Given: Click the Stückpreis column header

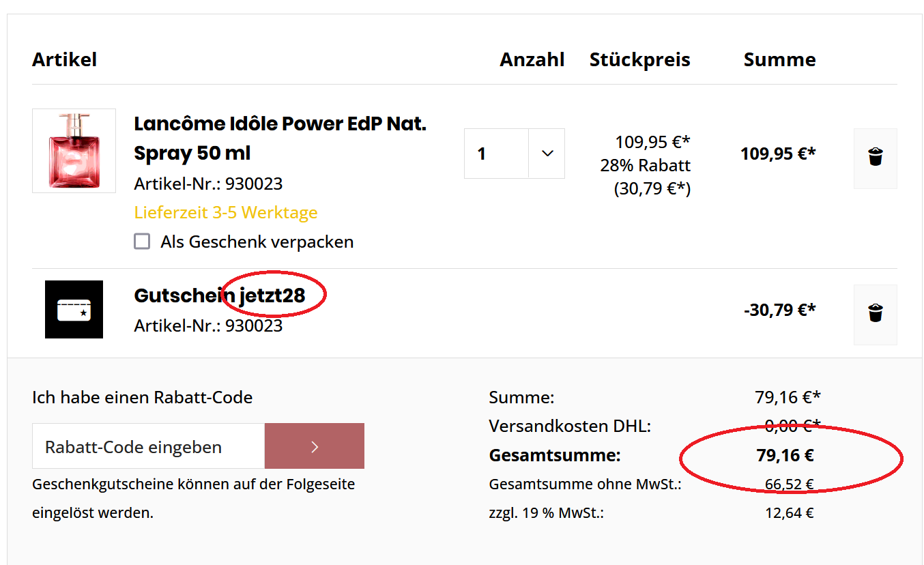Looking at the screenshot, I should click(640, 59).
